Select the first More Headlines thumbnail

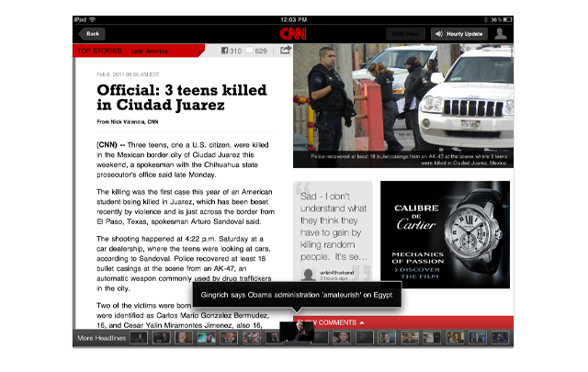click(x=139, y=338)
